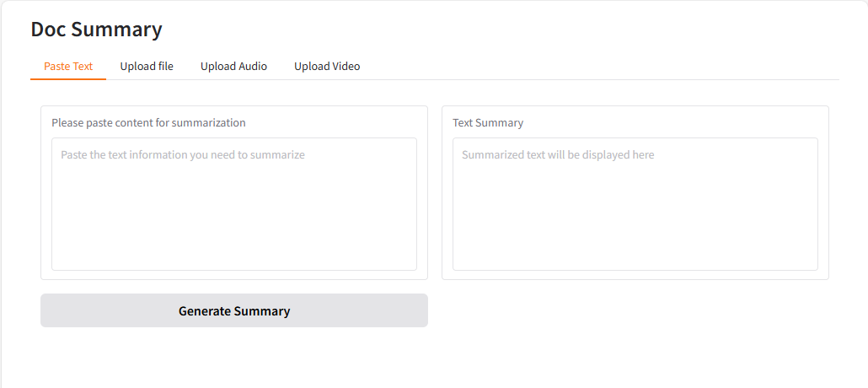Select the Upload Audio tab
The height and width of the screenshot is (388, 868).
click(x=233, y=66)
